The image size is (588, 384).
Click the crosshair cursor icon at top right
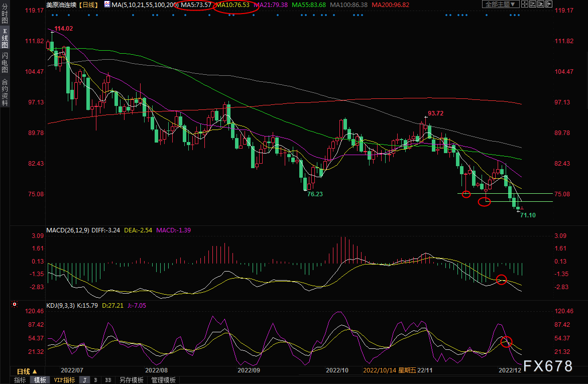point(525,4)
